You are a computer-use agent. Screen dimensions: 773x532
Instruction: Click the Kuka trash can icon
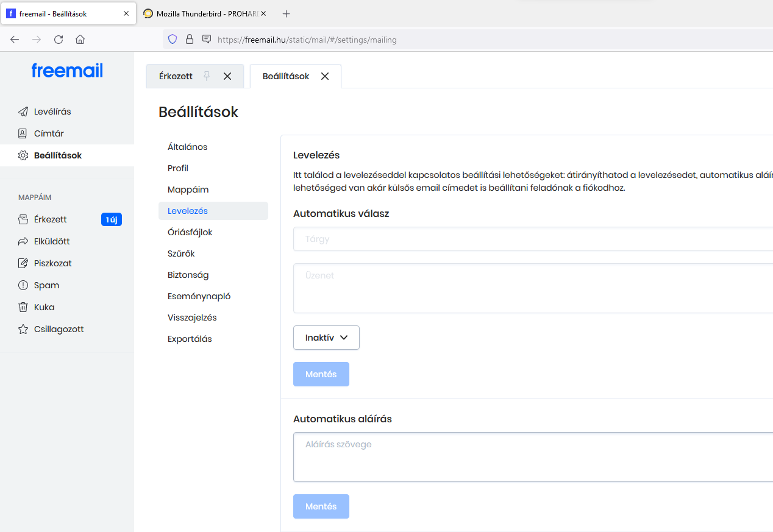[x=23, y=307]
